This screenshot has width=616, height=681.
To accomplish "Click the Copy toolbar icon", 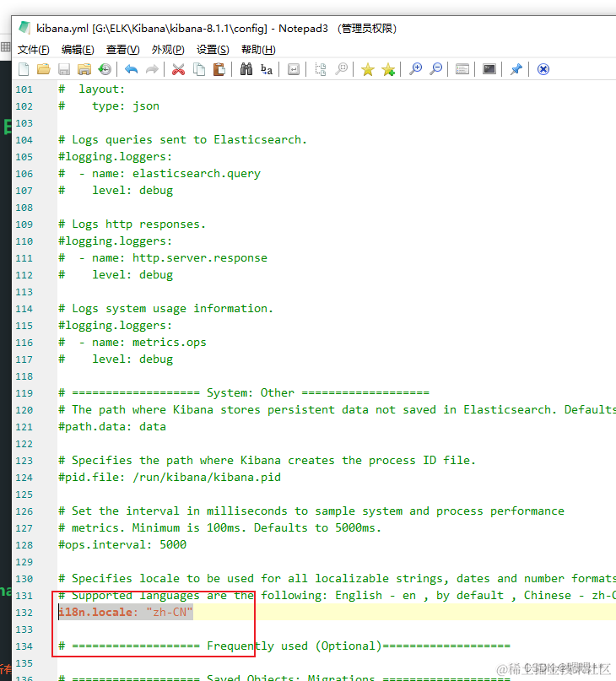I will 199,69.
